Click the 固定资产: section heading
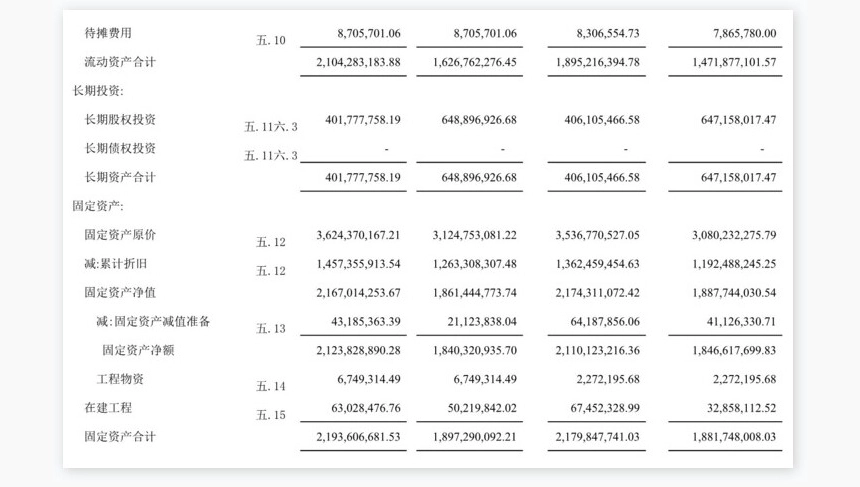Screen dimensions: 860x487 coord(98,206)
